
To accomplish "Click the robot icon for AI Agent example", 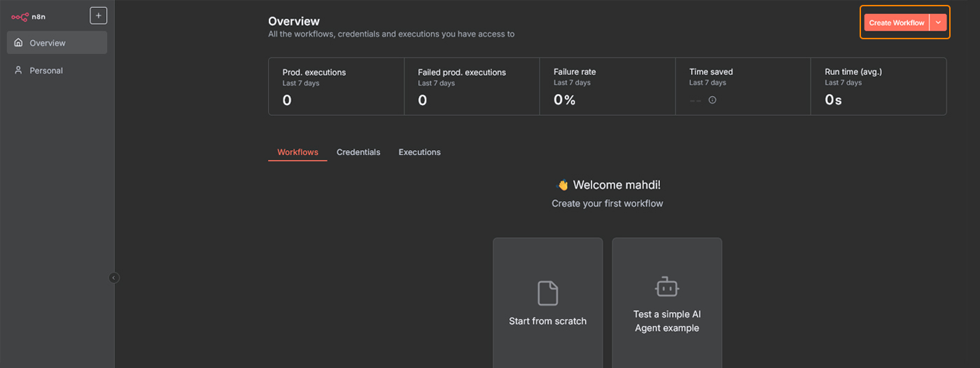I will pyautogui.click(x=666, y=287).
